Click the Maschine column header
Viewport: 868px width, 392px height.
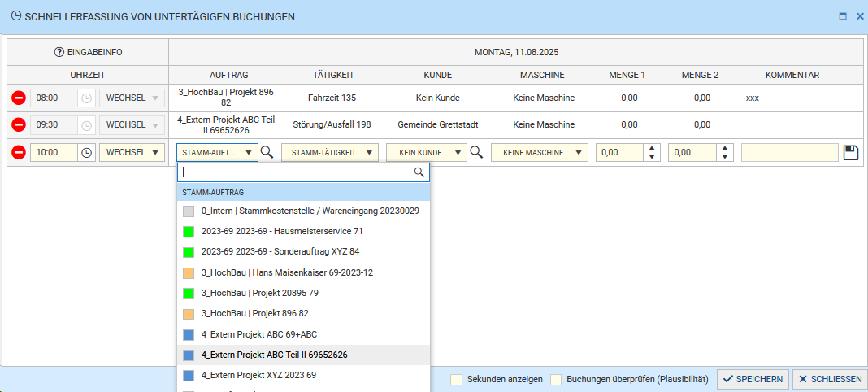pyautogui.click(x=542, y=75)
